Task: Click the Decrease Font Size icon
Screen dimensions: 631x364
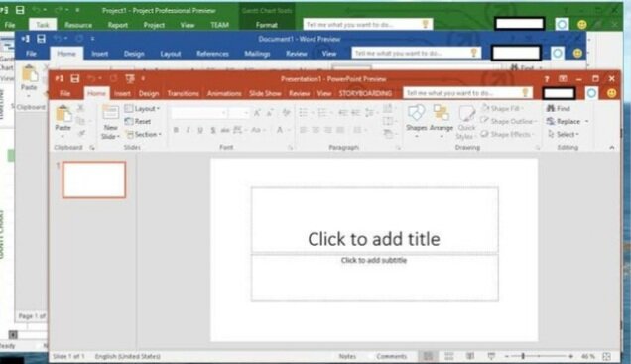Action: coord(270,113)
